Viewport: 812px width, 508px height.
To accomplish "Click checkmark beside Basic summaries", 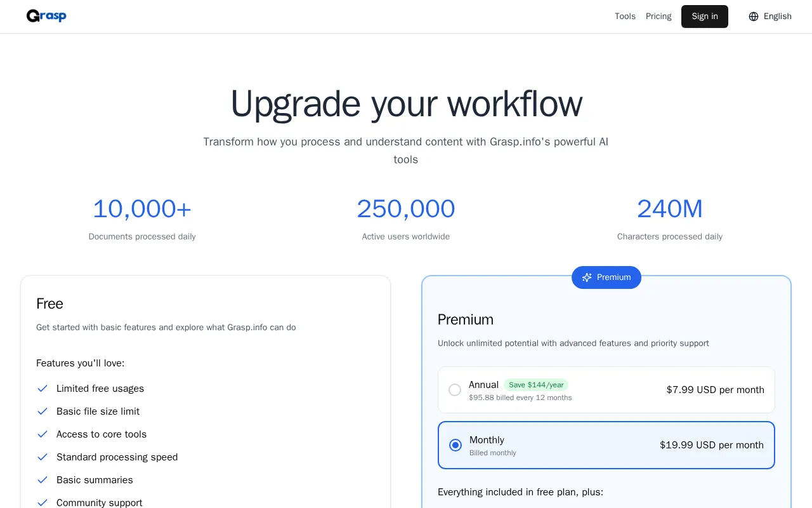I will [43, 480].
